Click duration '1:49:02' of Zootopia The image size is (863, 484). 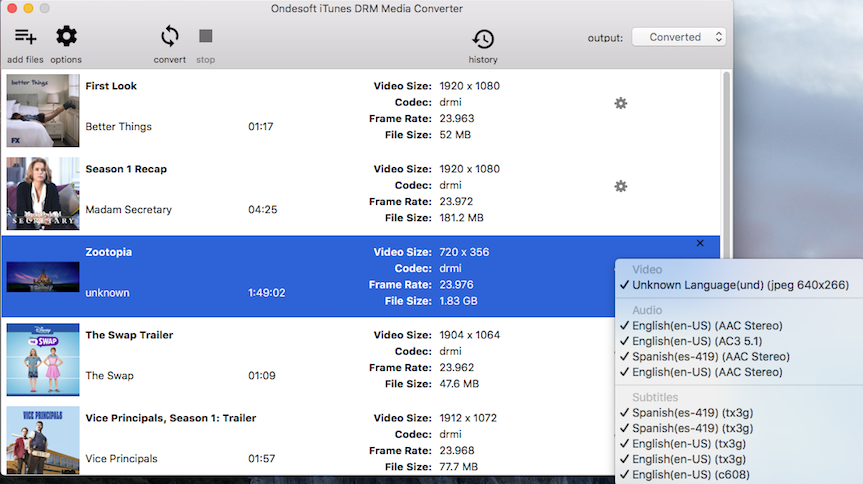click(266, 293)
